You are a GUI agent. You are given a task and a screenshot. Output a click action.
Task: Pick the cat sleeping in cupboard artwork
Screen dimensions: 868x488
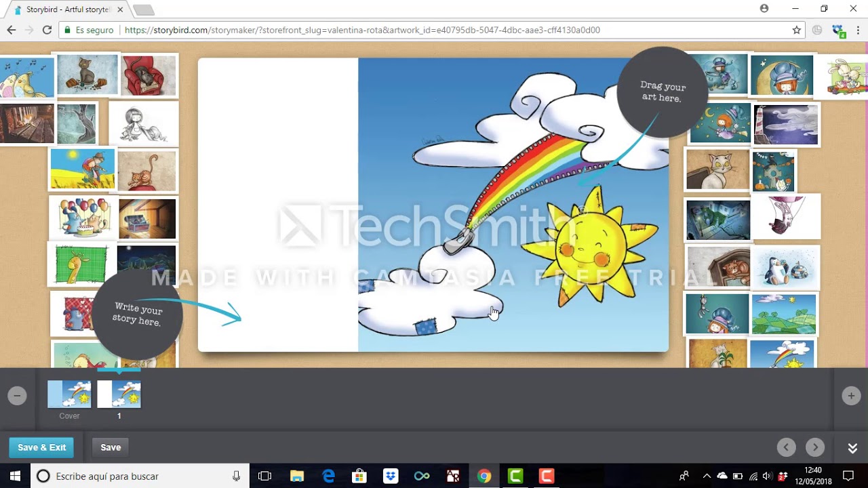pyautogui.click(x=718, y=266)
